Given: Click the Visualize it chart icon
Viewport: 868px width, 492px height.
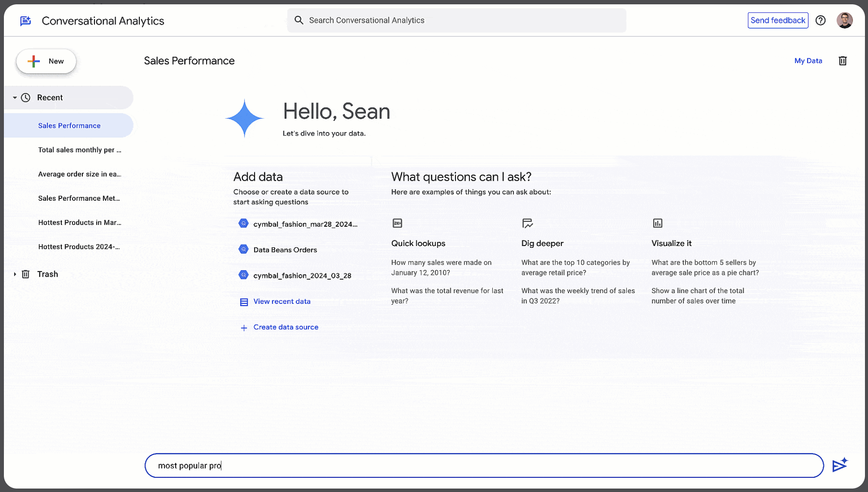Looking at the screenshot, I should (x=657, y=223).
